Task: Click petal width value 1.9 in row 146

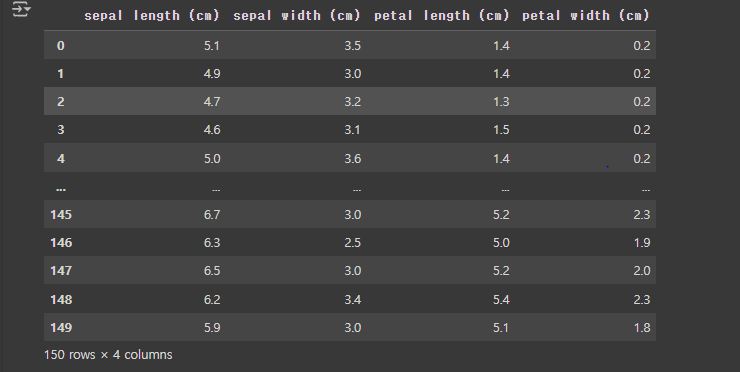Action: tap(642, 243)
